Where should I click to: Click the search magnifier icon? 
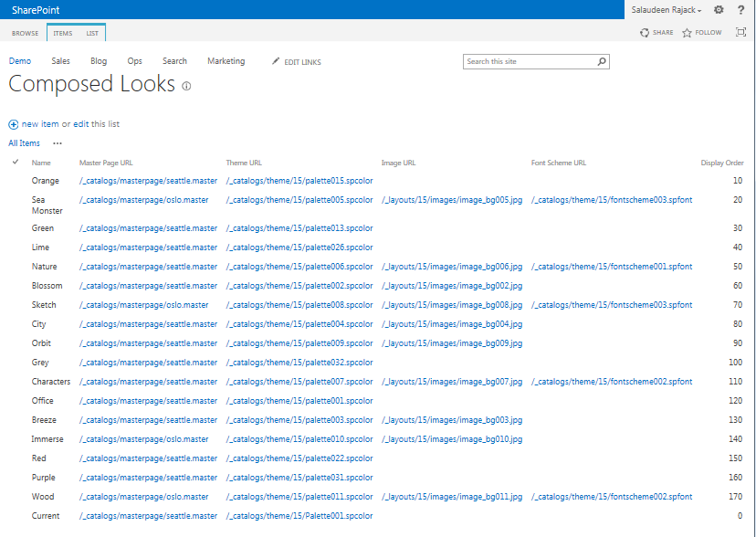[602, 62]
